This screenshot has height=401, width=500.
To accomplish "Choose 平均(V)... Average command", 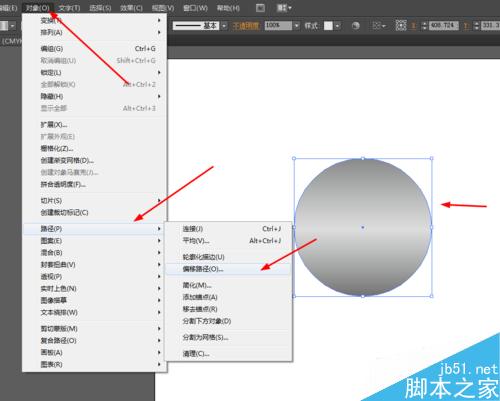I will tap(229, 241).
